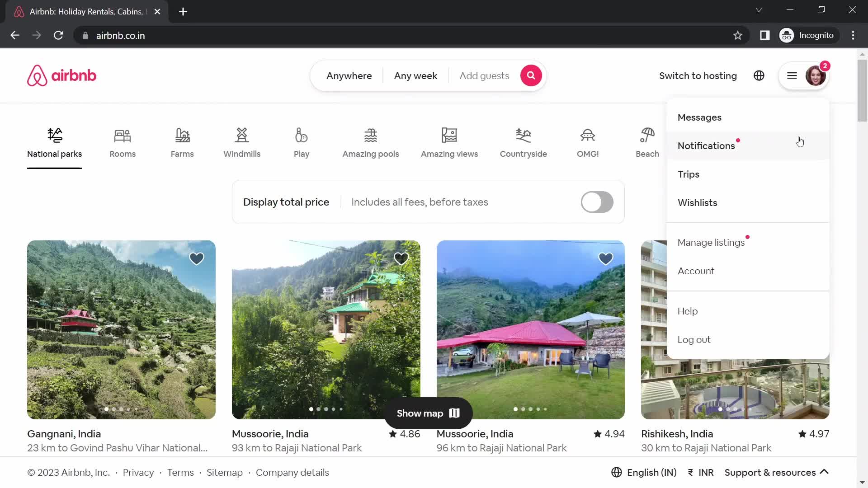Click Switch to hosting
The image size is (868, 488).
[x=698, y=75]
